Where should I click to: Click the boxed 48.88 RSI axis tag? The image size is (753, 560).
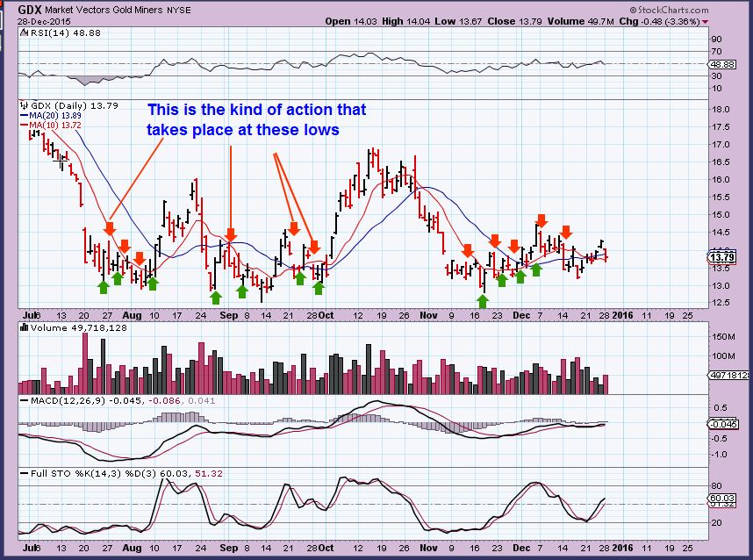click(x=723, y=64)
